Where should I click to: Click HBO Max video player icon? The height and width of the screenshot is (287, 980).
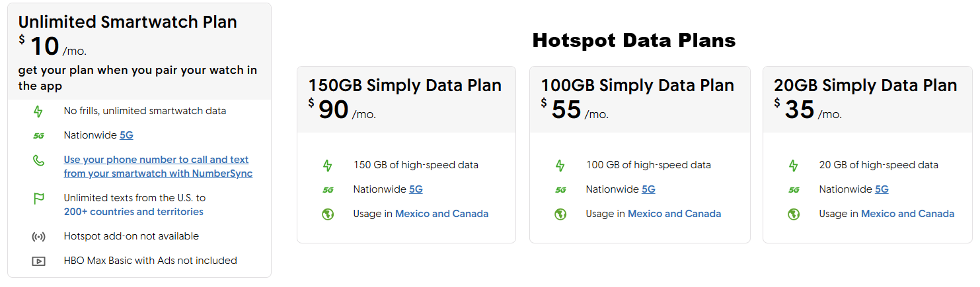[38, 261]
